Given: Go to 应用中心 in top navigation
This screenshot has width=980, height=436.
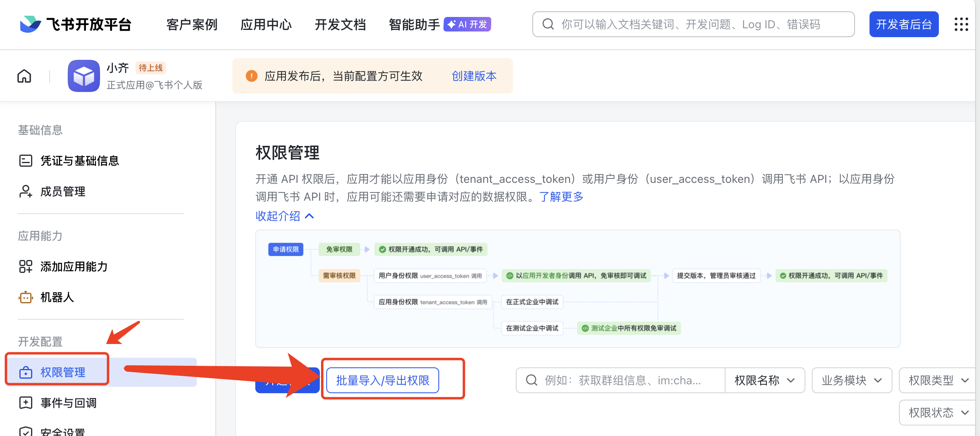Looking at the screenshot, I should [x=266, y=24].
